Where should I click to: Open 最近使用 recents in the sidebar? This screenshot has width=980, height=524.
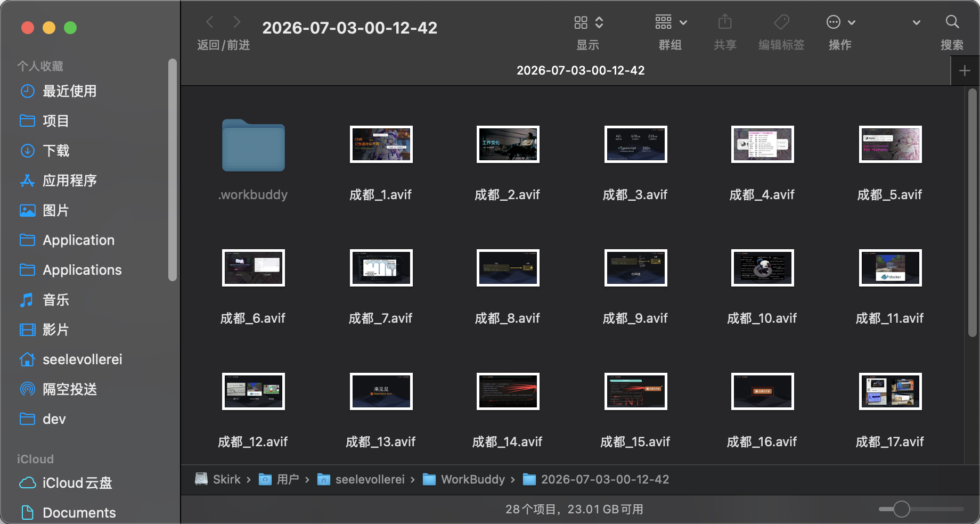coord(69,91)
